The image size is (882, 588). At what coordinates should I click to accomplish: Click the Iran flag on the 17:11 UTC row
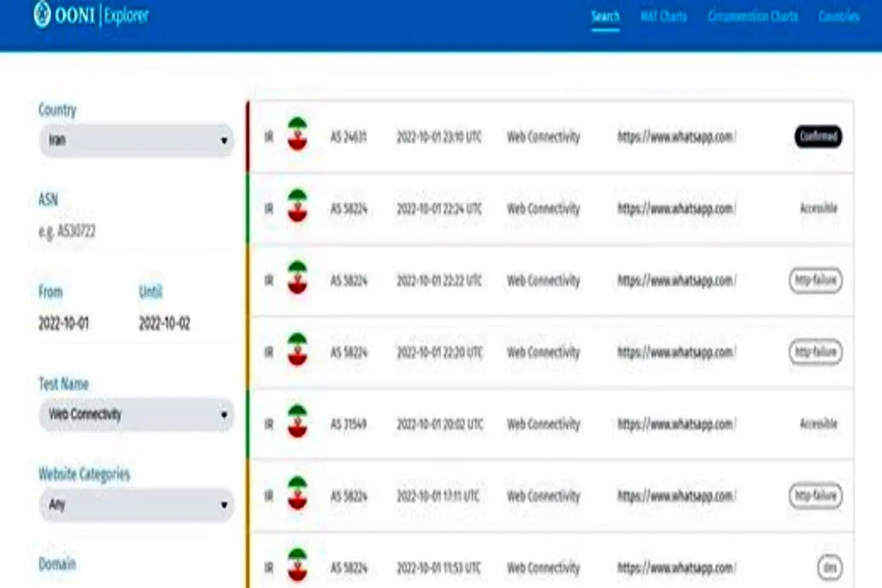(x=297, y=493)
